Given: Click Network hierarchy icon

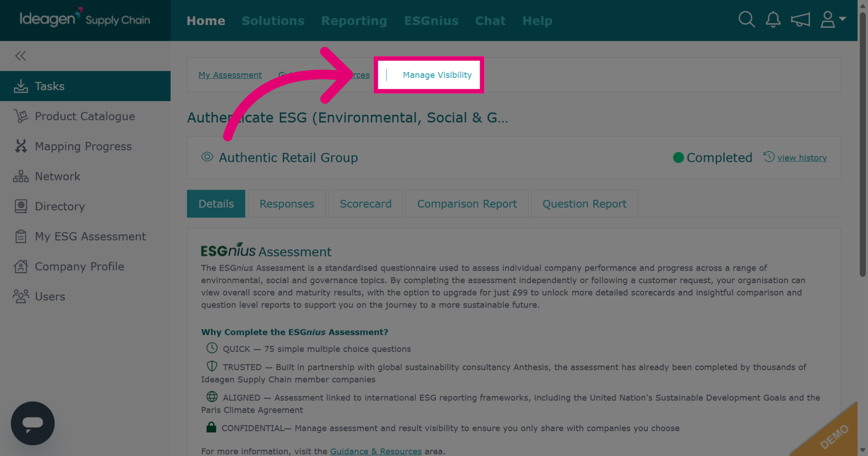Looking at the screenshot, I should (21, 176).
